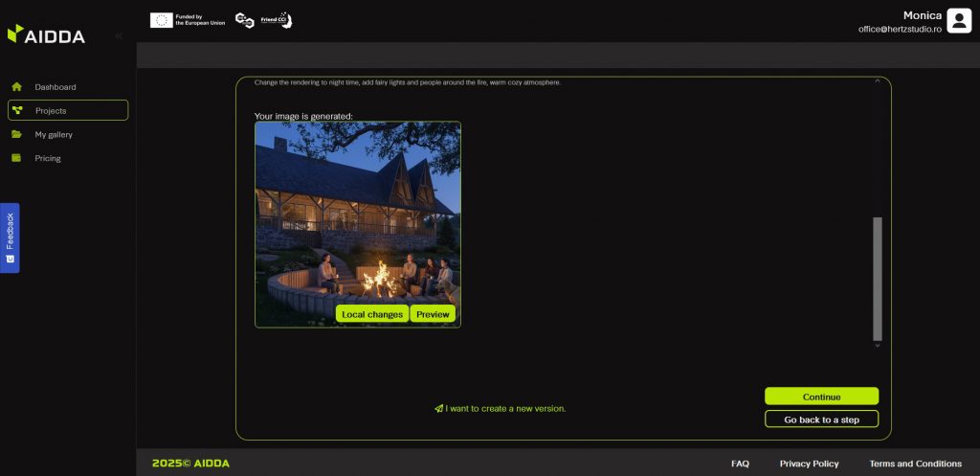The height and width of the screenshot is (476, 980).
Task: Click the AIDDA logo
Action: [46, 35]
